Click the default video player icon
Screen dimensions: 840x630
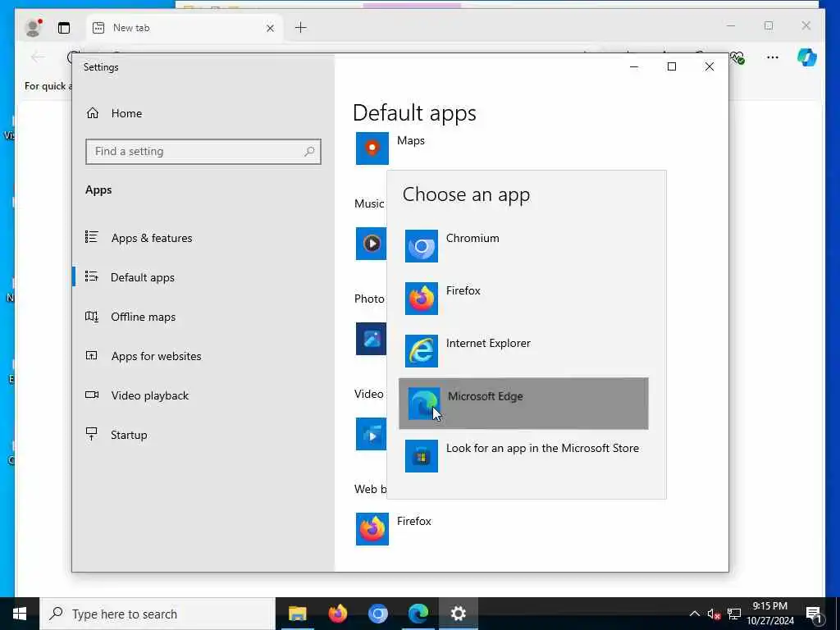point(371,434)
